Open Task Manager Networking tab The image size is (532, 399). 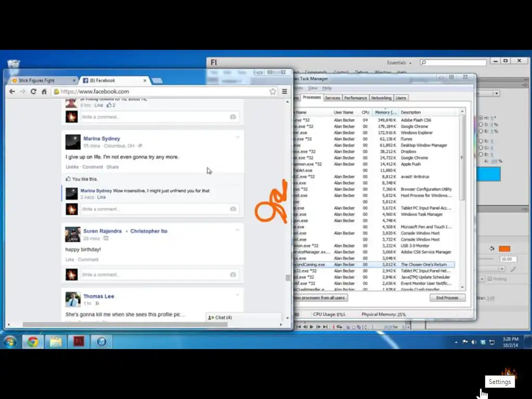pos(381,98)
